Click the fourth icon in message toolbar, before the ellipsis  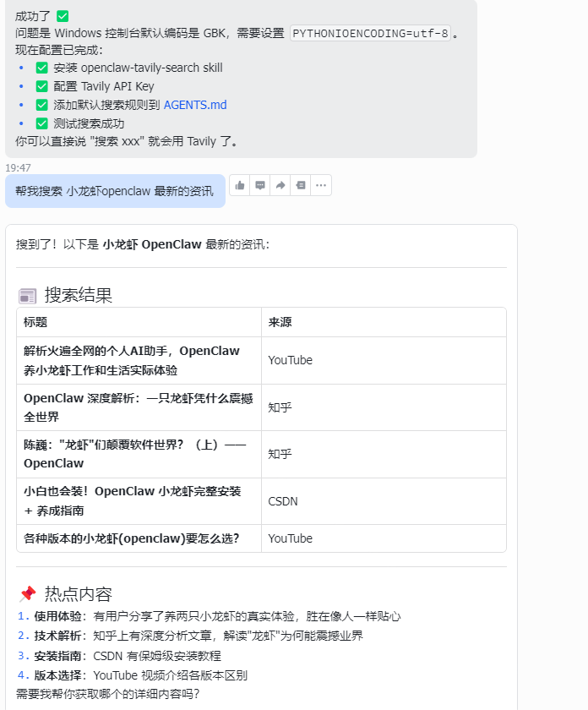click(x=301, y=185)
